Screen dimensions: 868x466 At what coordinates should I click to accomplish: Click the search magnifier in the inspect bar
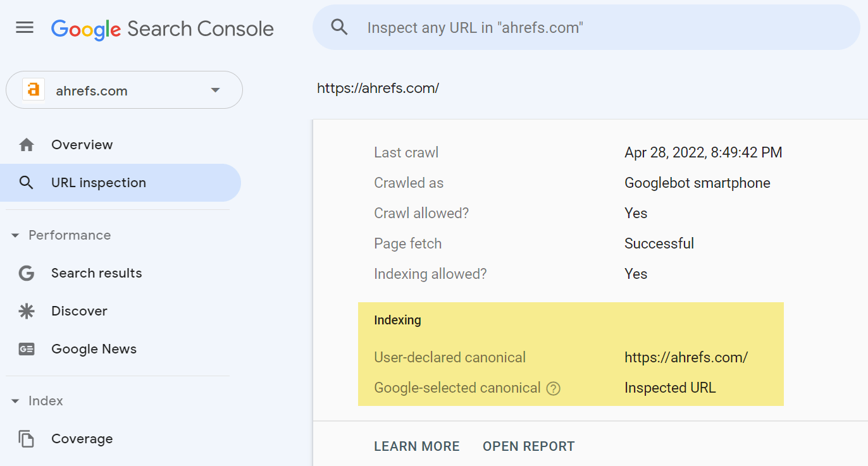point(339,27)
